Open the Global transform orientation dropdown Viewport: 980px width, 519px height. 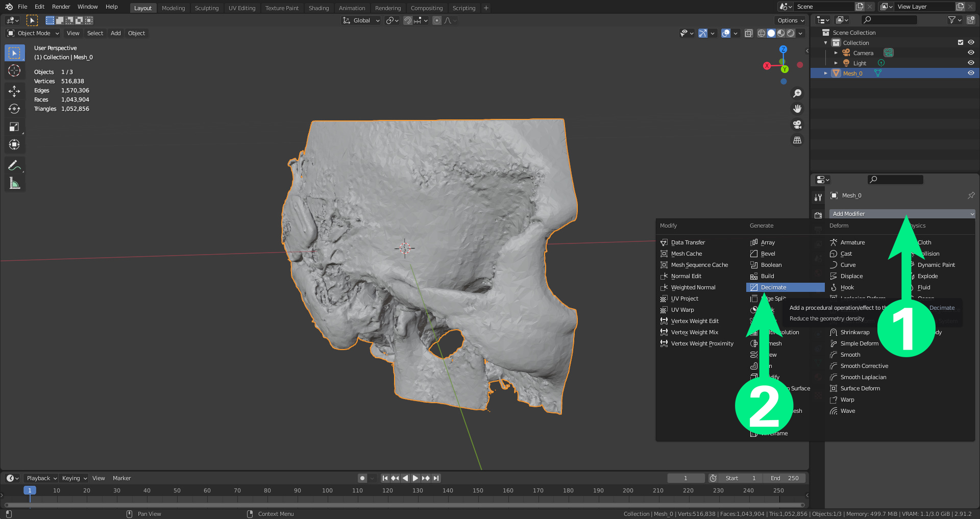pos(361,20)
